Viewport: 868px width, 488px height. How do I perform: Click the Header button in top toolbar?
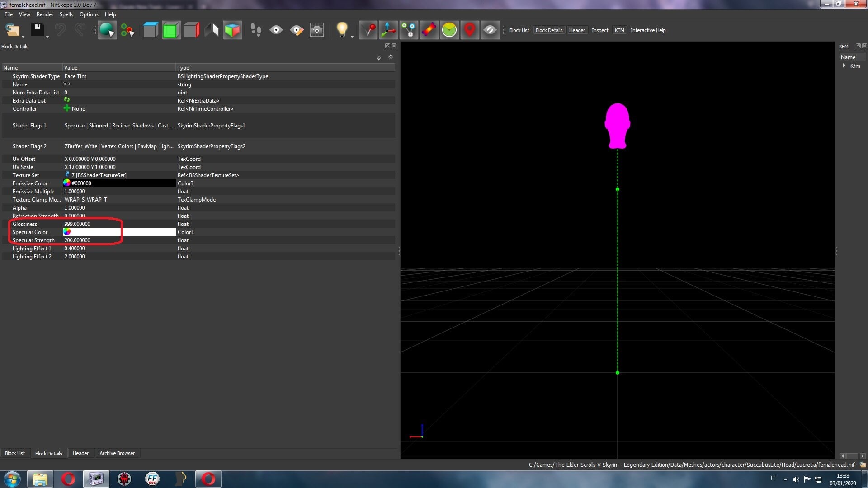pos(577,30)
